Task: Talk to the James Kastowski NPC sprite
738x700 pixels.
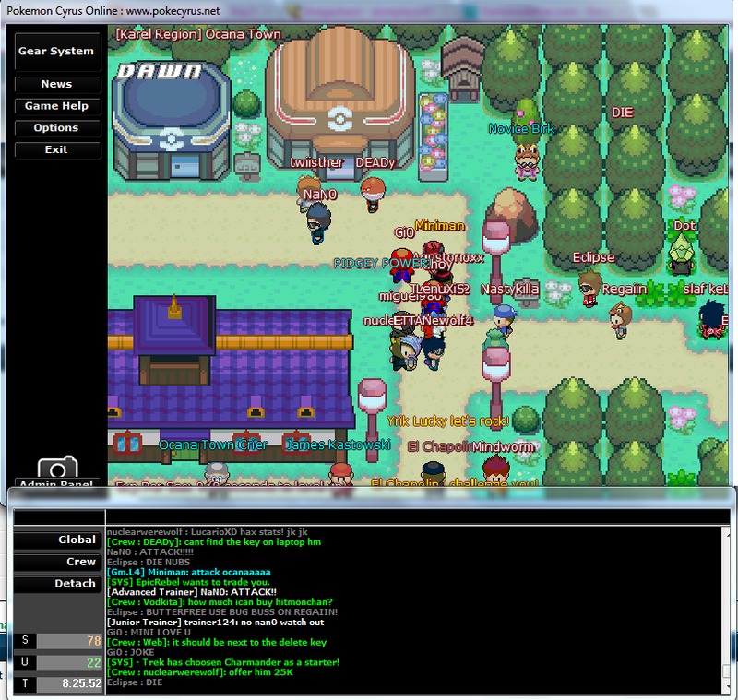Action: 341,473
